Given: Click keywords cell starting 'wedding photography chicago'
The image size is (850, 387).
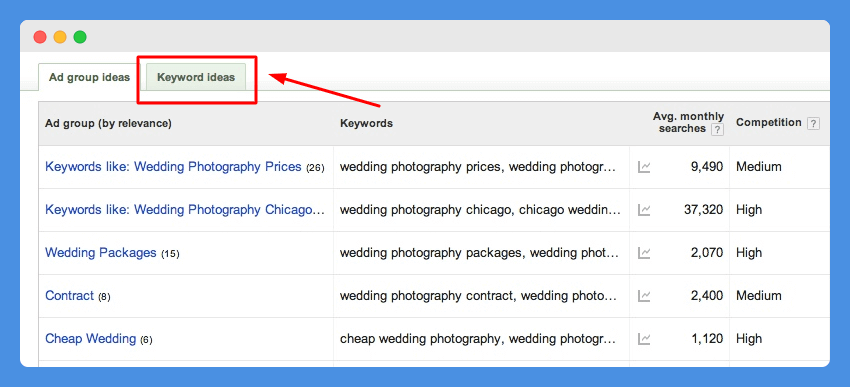Looking at the screenshot, I should 480,210.
